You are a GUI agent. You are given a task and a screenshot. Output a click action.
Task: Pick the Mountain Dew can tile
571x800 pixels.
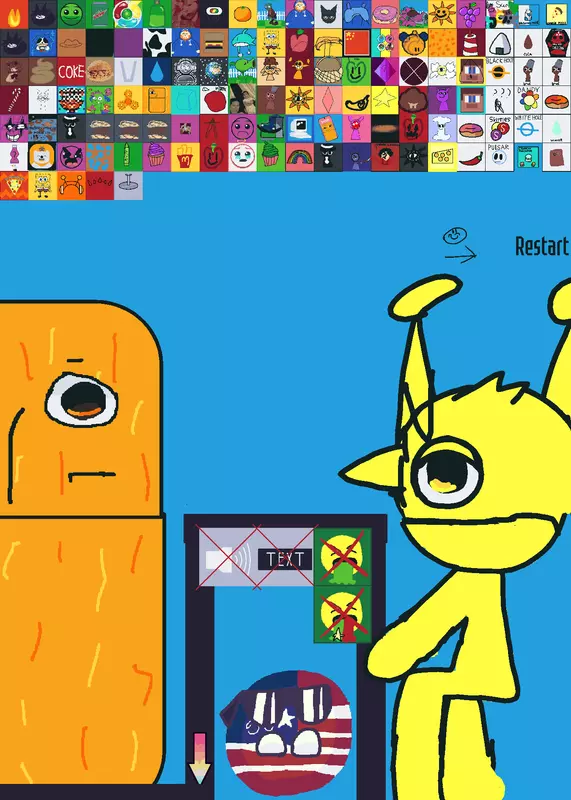tap(100, 14)
